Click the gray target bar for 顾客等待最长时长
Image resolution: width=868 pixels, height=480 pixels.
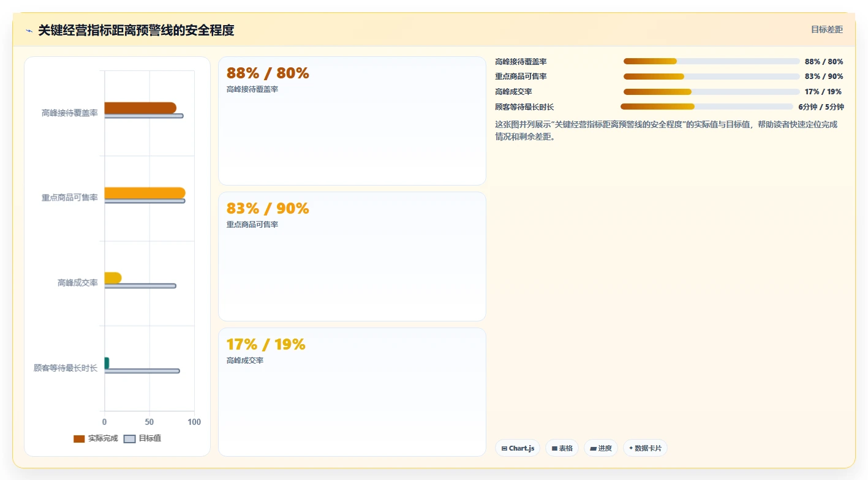(142, 371)
